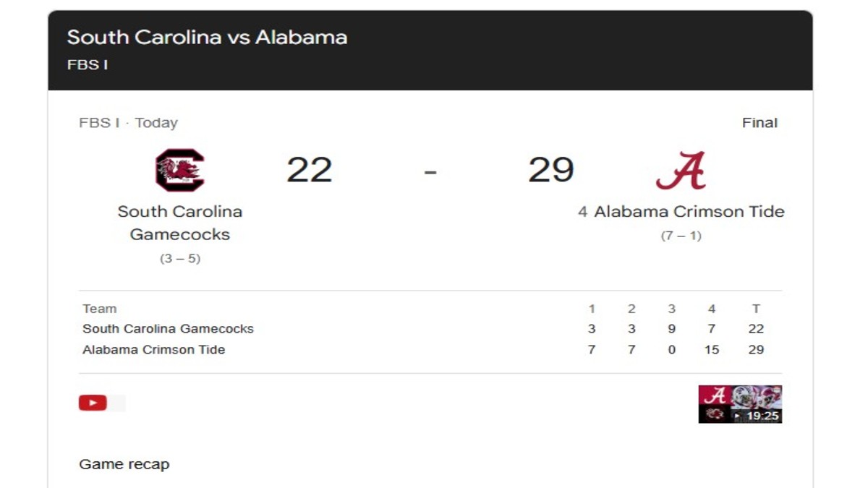Open South Carolina Gamecocks team name below logo
Screen dimensions: 868x488
click(x=179, y=223)
